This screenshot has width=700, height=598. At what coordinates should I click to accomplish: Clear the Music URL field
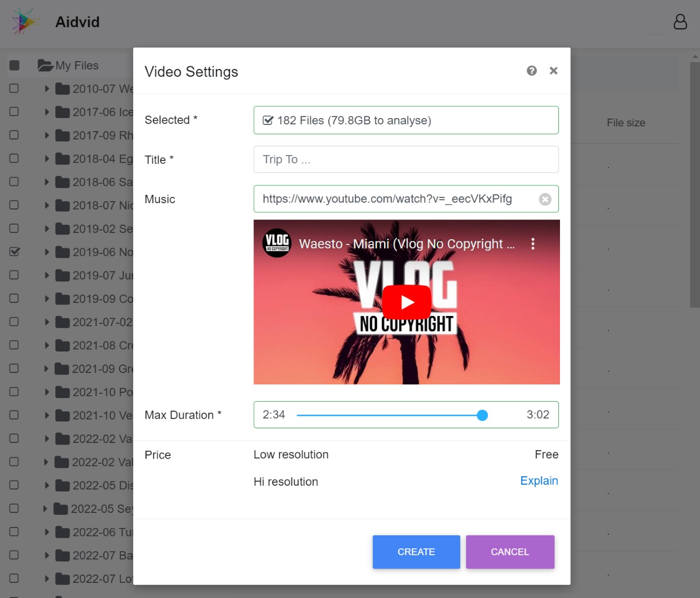[x=545, y=200]
